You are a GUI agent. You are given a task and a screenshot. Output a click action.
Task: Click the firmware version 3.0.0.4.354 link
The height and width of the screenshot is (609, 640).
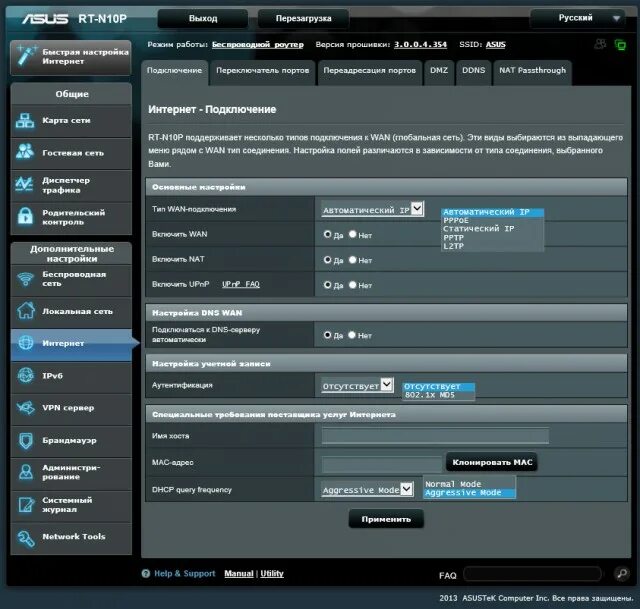(420, 44)
